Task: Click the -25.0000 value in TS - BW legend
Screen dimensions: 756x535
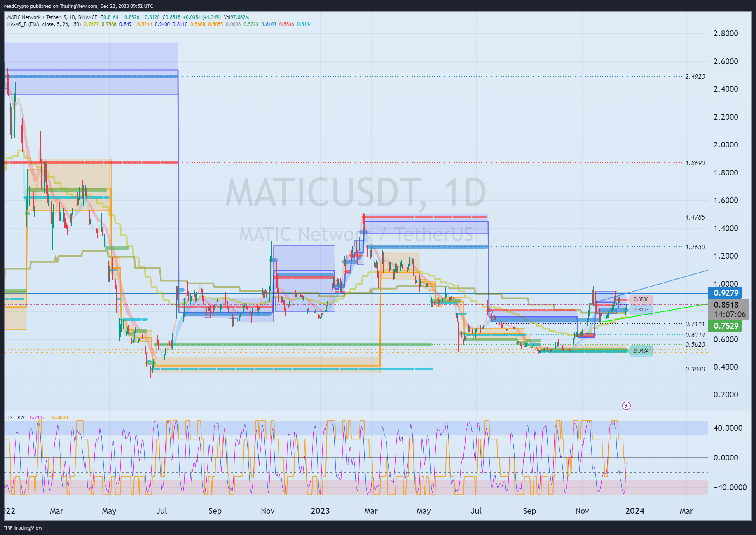Action: click(x=58, y=418)
